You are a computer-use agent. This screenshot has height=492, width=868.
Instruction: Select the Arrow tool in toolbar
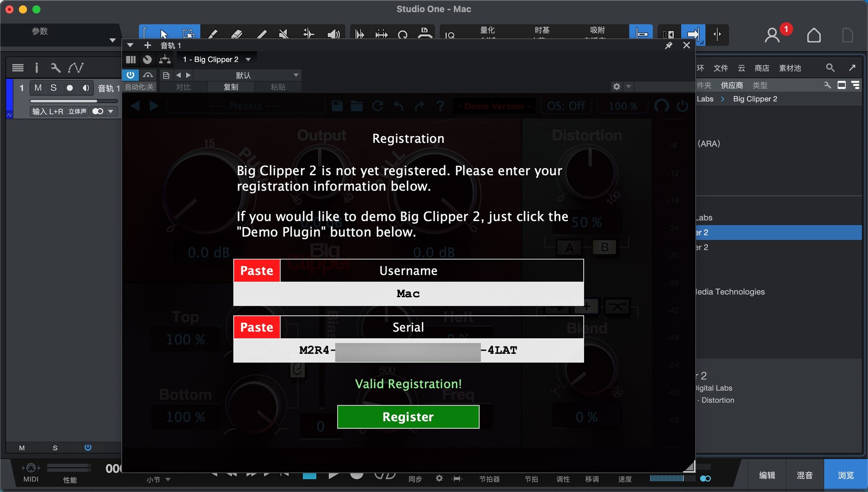pyautogui.click(x=164, y=34)
